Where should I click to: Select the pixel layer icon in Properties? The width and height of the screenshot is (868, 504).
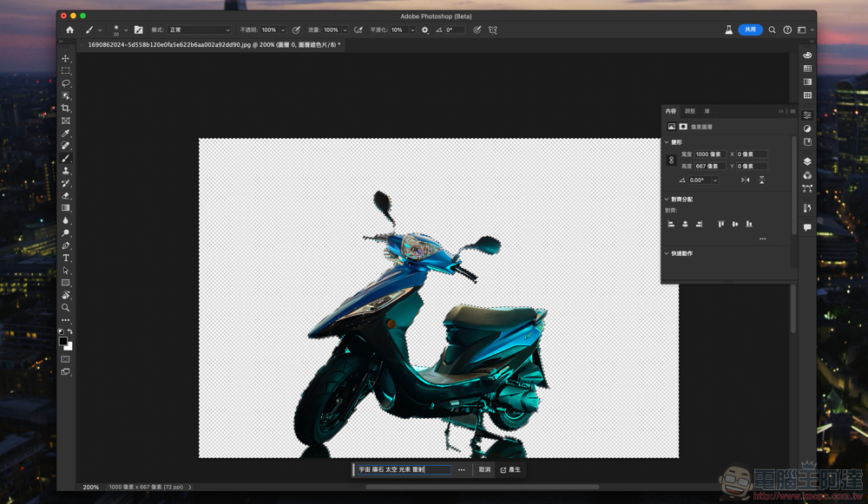pyautogui.click(x=672, y=127)
